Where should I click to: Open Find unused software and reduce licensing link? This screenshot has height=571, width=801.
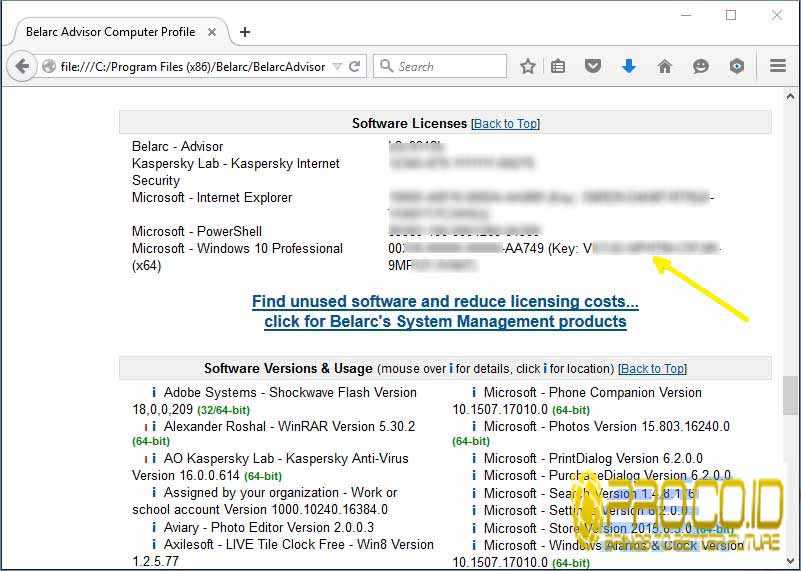click(x=445, y=301)
